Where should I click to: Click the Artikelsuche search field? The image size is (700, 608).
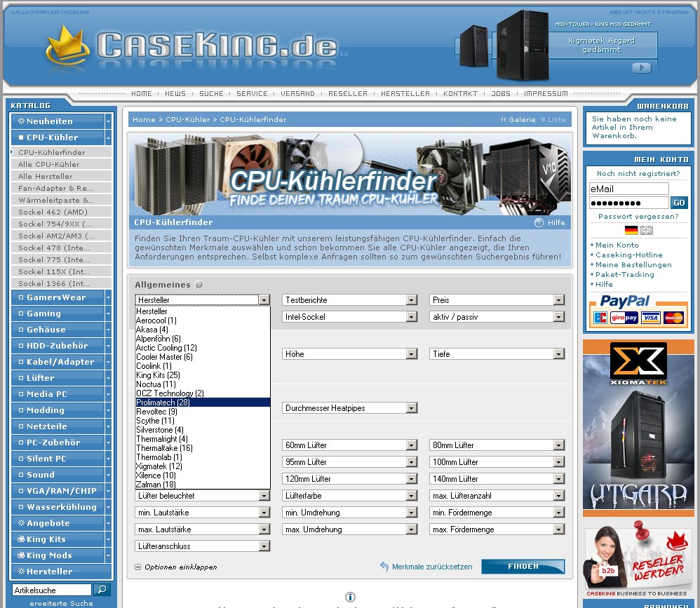52,590
